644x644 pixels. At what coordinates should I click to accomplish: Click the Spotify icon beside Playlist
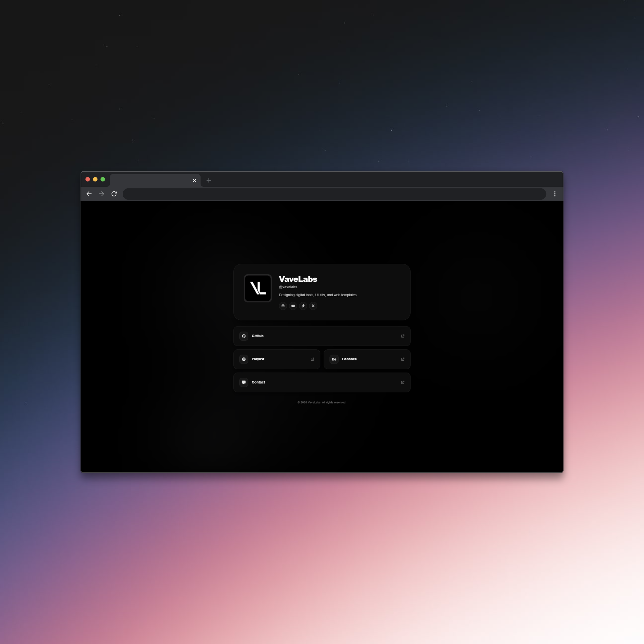coord(244,359)
